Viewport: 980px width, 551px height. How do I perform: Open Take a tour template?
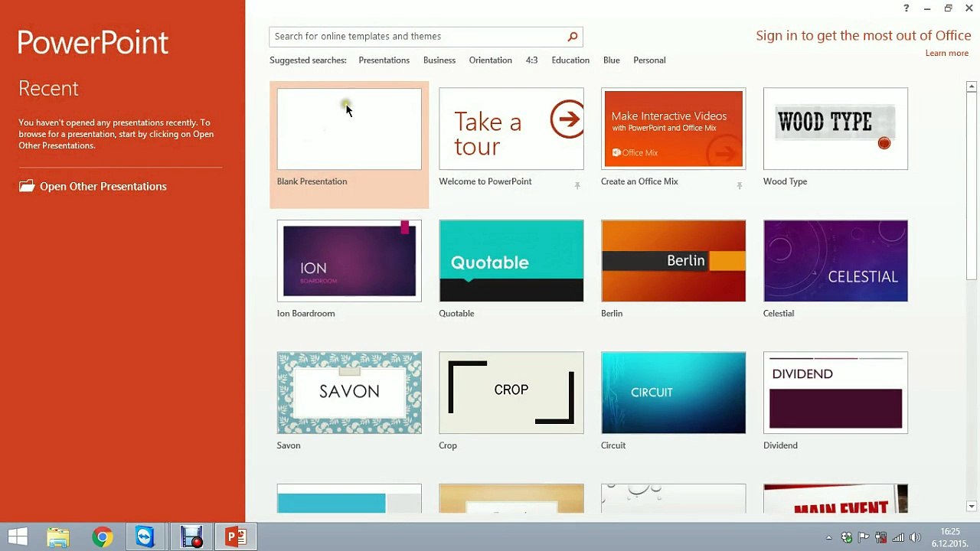(511, 129)
